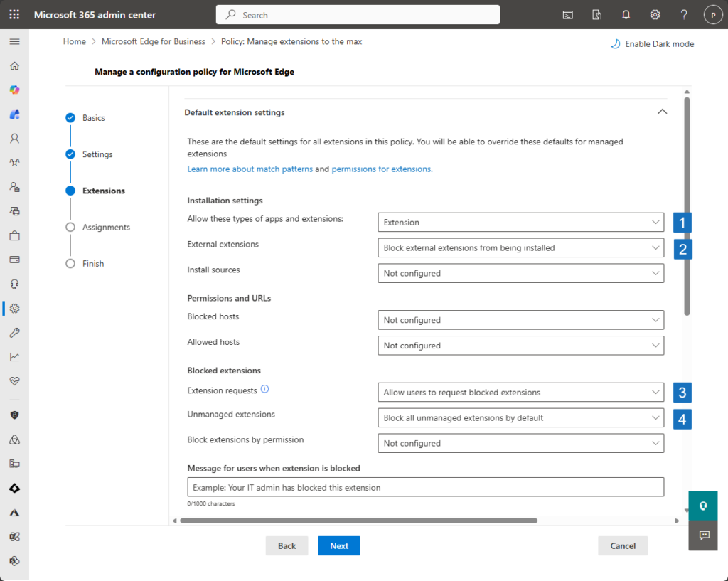Viewport: 728px width, 581px height.
Task: Click the Home icon in left sidebar
Action: coord(14,66)
